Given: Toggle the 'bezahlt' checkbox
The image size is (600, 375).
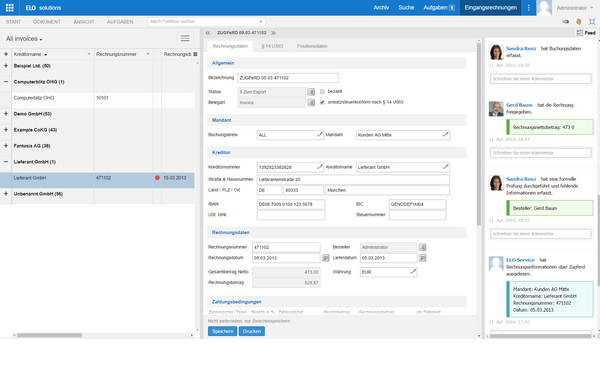Looking at the screenshot, I should 322,91.
